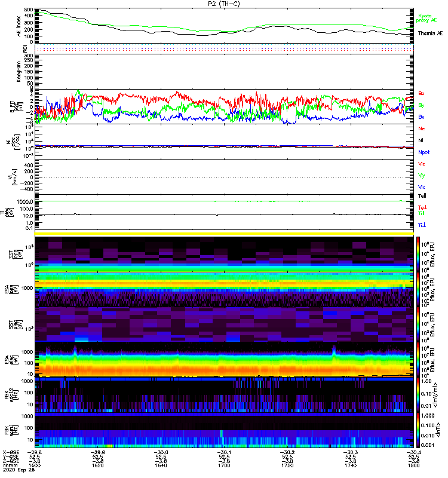The height and width of the screenshot is (478, 448).
Task: Select the blue Npot legend label
Action: [424, 152]
